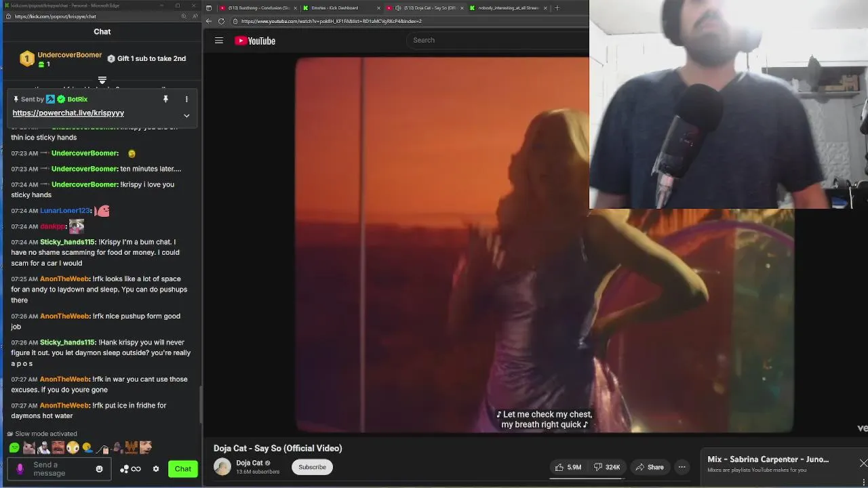
Task: Go back with the browser back arrow
Action: pyautogui.click(x=209, y=21)
